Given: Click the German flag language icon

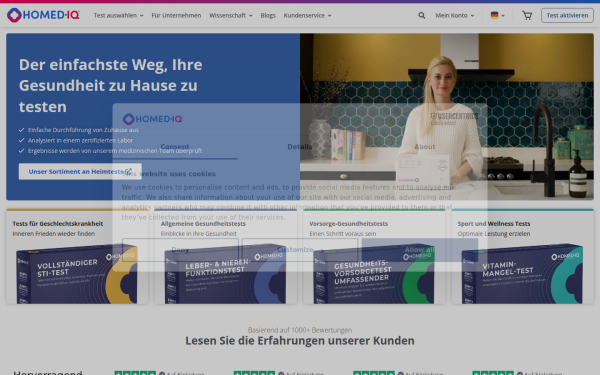Looking at the screenshot, I should point(494,15).
